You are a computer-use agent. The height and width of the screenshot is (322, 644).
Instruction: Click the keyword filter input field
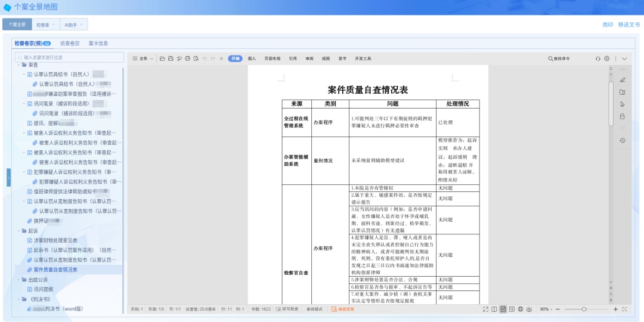(69, 57)
